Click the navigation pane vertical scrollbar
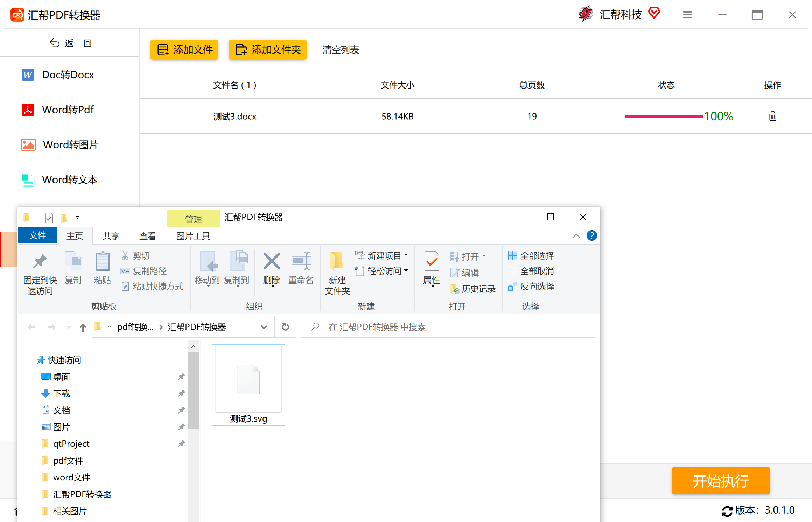812x522 pixels. 193,390
